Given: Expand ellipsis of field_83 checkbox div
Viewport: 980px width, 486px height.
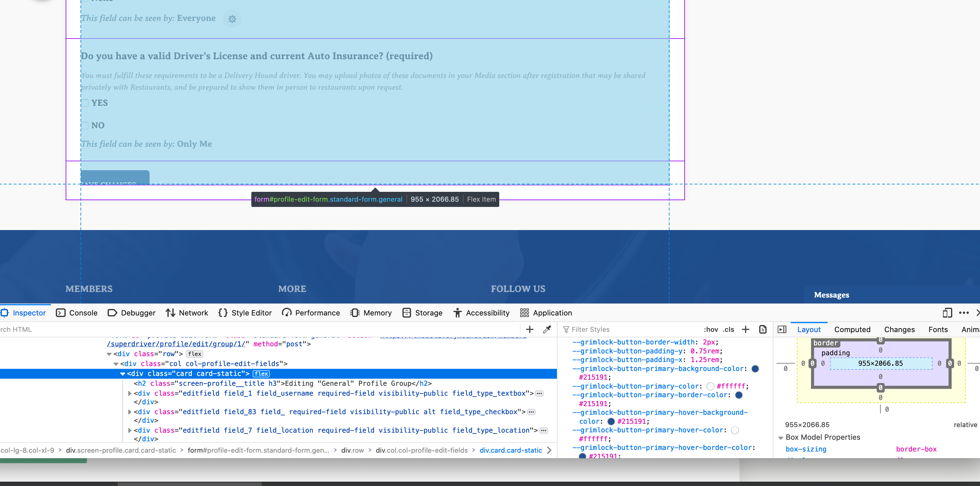Looking at the screenshot, I should pos(531,412).
